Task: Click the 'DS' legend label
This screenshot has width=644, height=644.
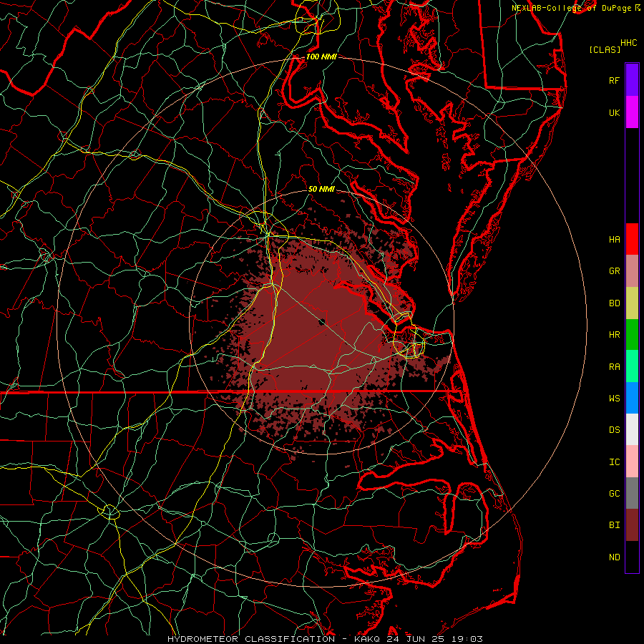Action: [x=614, y=430]
